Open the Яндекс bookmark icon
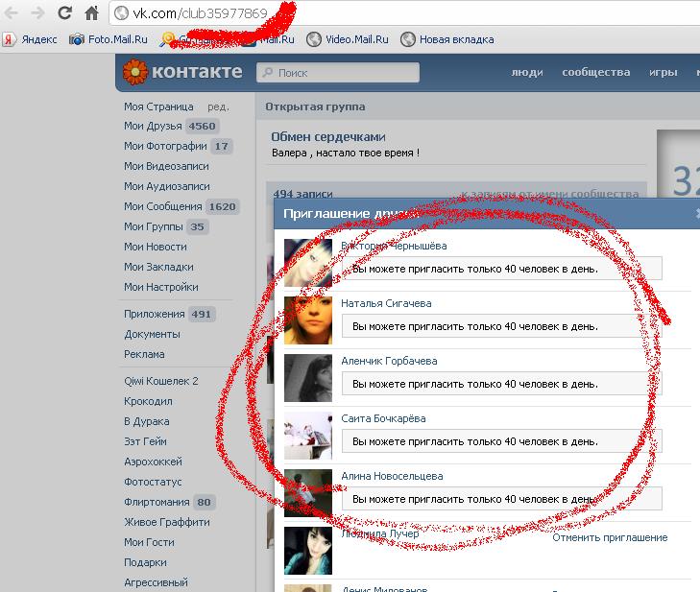Screen dimensions: 700x592 tap(9, 39)
